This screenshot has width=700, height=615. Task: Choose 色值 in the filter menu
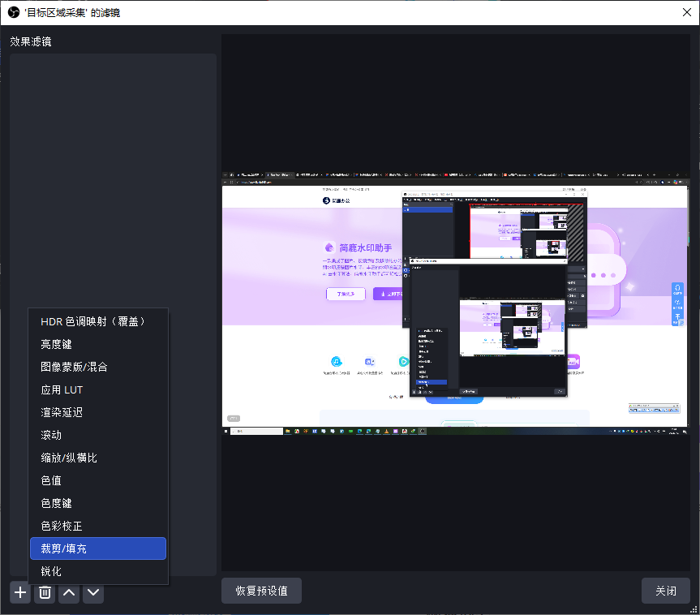(98, 480)
